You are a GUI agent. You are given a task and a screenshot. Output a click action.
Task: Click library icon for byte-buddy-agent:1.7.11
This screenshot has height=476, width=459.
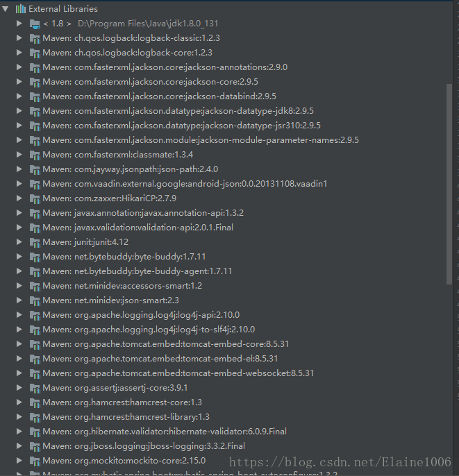[x=35, y=271]
